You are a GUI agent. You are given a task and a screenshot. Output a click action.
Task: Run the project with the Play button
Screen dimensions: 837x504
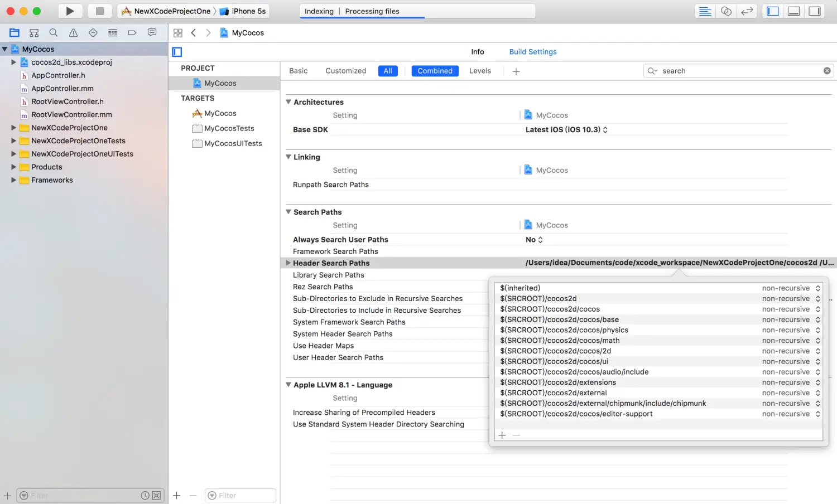[x=70, y=11]
